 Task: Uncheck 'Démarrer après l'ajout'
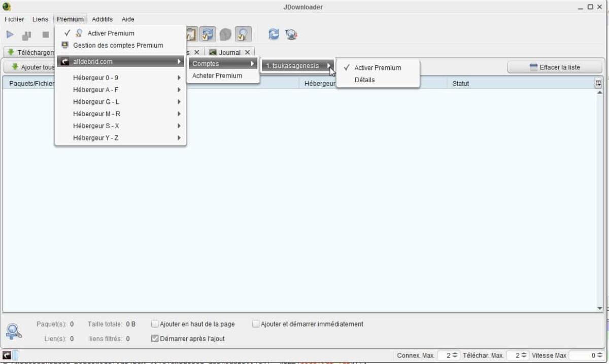(x=155, y=339)
